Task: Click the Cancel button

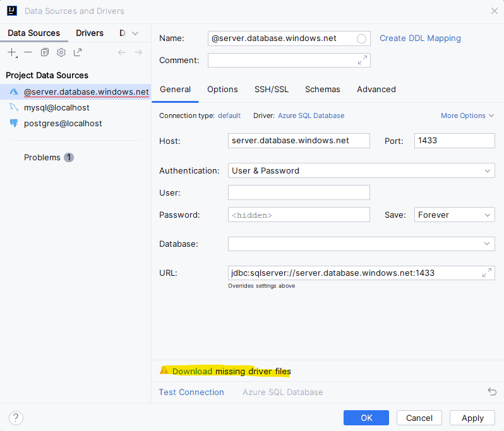Action: [x=419, y=418]
